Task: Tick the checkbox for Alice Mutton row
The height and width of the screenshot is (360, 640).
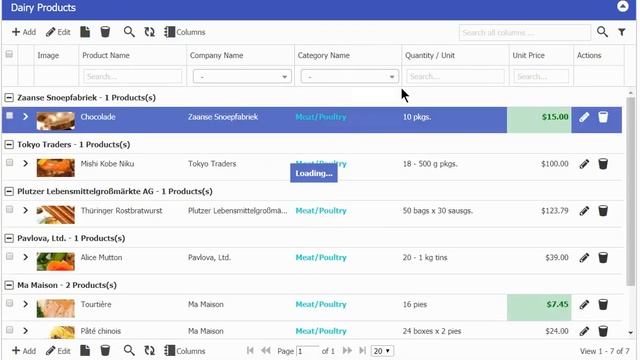Action: tap(9, 257)
